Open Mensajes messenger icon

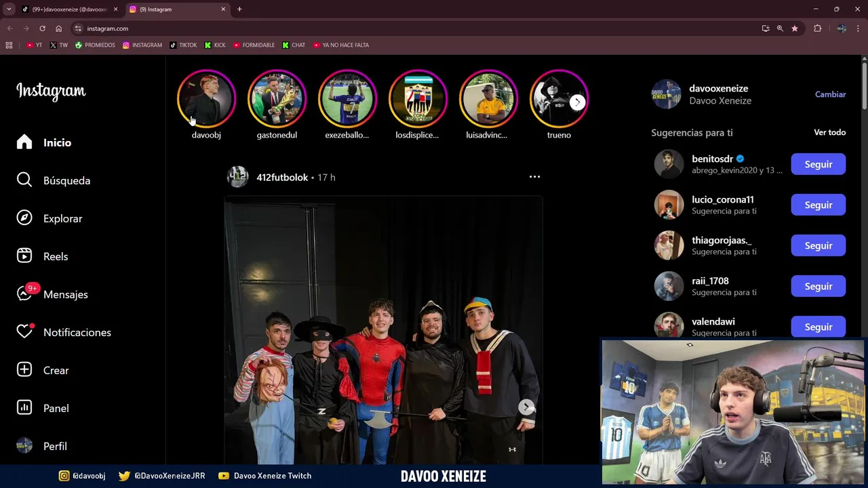[24, 294]
